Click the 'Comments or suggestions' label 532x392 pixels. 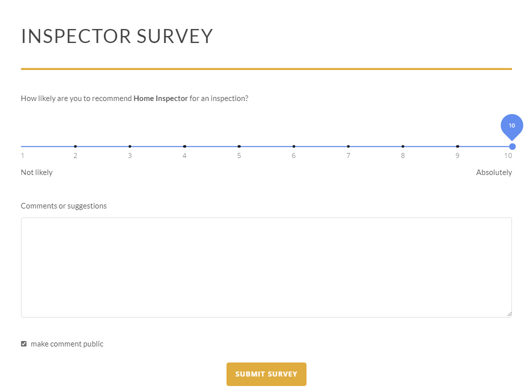(63, 206)
